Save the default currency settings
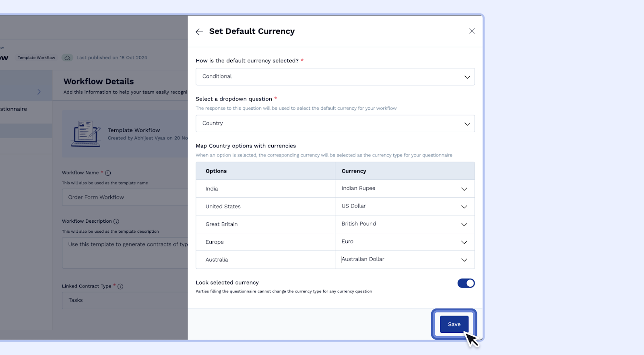Image resolution: width=644 pixels, height=355 pixels. 454,324
